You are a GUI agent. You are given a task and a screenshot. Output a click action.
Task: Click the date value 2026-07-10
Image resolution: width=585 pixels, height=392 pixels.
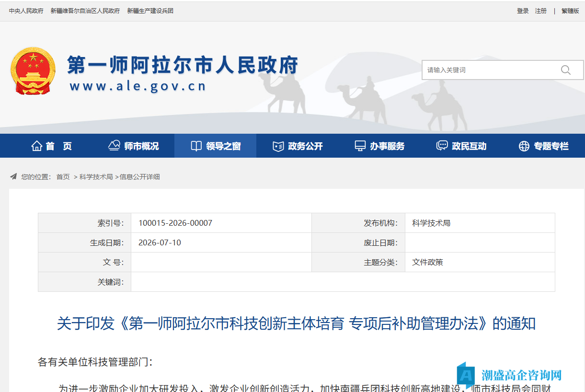[160, 242]
